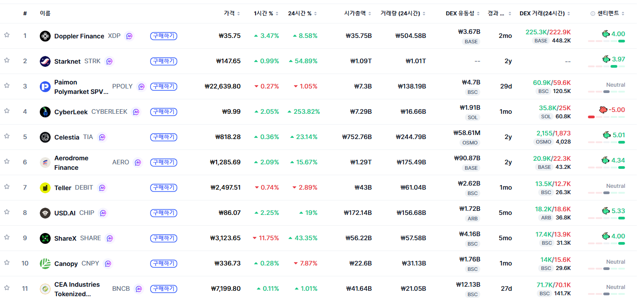This screenshot has height=298, width=644.
Task: Click the purple badge icon next to XDP
Action: [x=129, y=36]
